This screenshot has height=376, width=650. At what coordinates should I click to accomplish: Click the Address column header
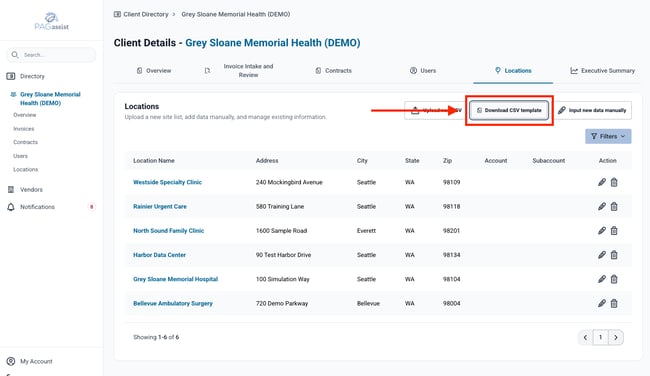pyautogui.click(x=267, y=160)
